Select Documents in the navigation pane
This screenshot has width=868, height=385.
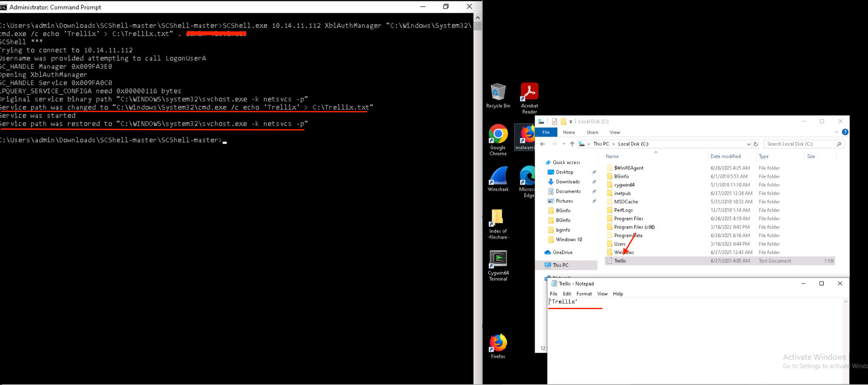[x=568, y=192]
